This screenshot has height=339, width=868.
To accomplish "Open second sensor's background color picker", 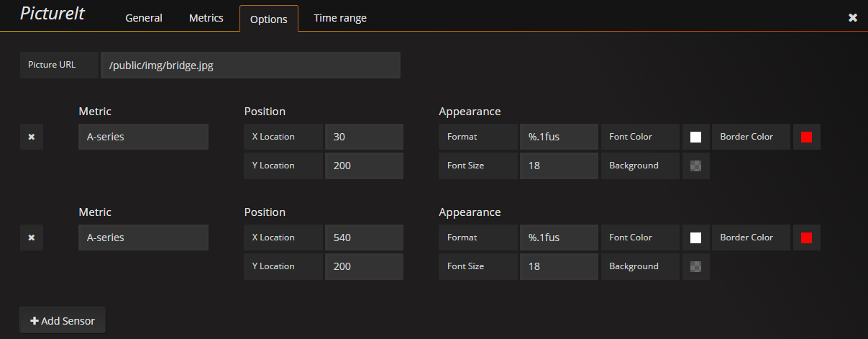I will pos(695,266).
